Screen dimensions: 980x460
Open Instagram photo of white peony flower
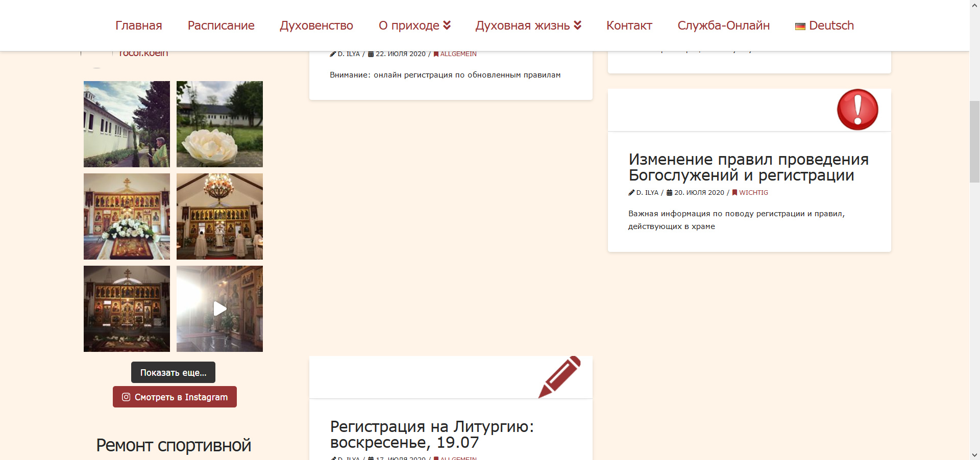click(219, 124)
